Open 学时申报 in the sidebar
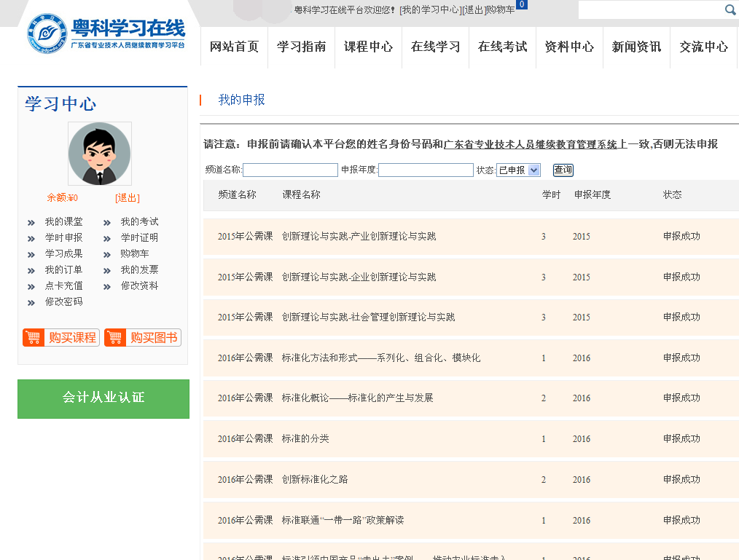 coord(63,237)
